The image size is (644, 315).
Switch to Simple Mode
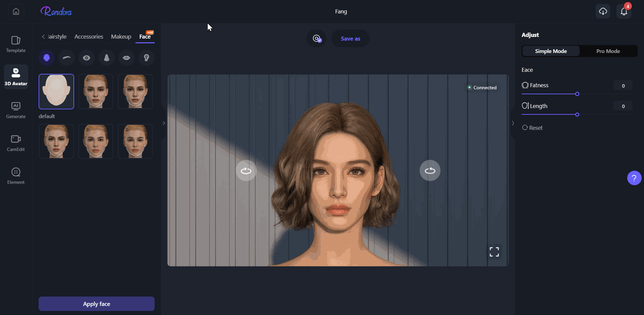tap(551, 51)
